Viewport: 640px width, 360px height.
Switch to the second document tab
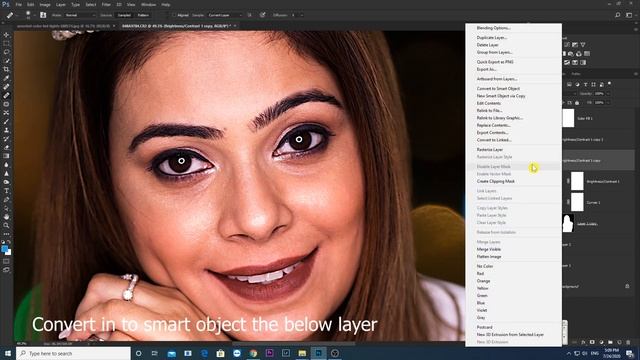point(179,26)
